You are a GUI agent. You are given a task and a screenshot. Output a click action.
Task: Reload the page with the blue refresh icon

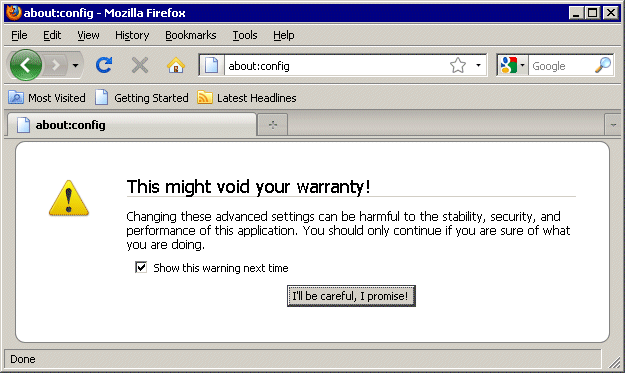click(x=104, y=65)
